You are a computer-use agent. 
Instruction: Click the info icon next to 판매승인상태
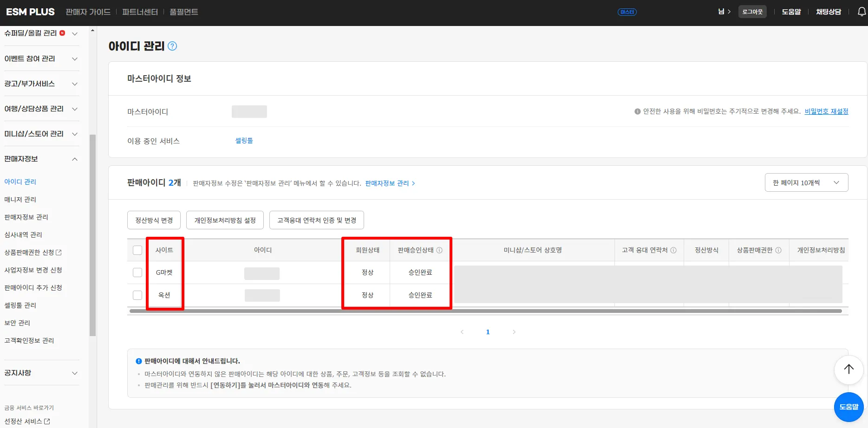[x=439, y=250]
